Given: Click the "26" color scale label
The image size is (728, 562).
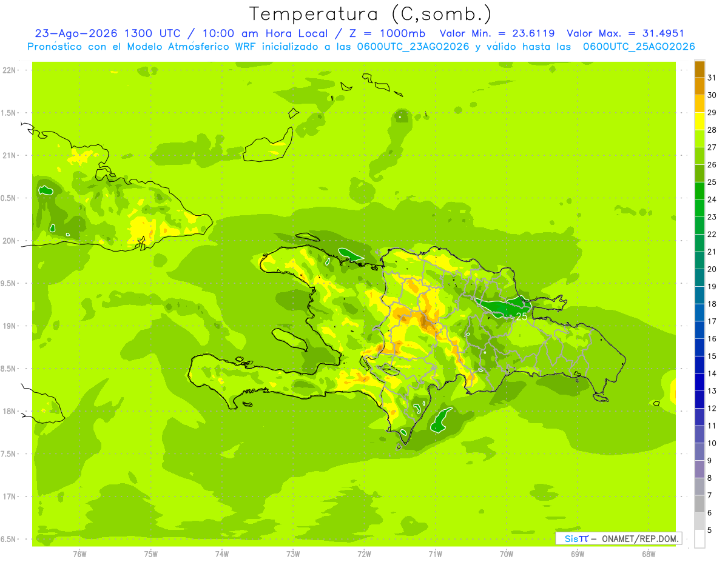Looking at the screenshot, I should (712, 164).
